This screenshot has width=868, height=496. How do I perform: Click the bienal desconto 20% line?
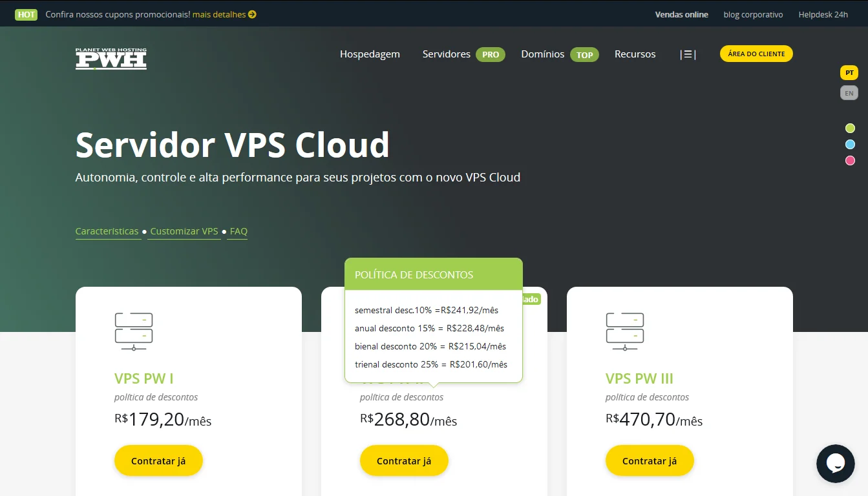click(430, 346)
